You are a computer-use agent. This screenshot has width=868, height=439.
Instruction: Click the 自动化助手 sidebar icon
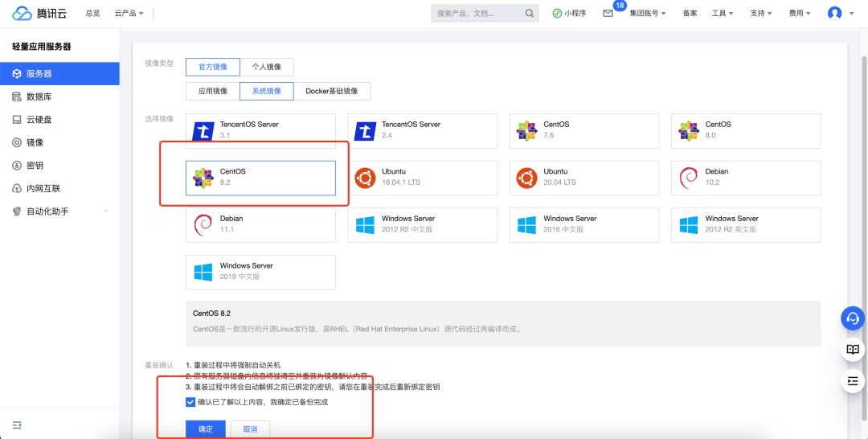point(17,211)
